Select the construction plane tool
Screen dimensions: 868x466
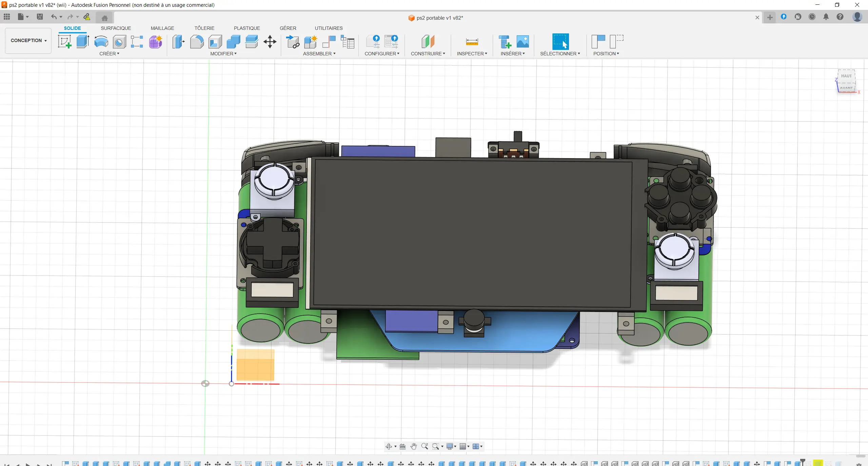[x=428, y=42]
